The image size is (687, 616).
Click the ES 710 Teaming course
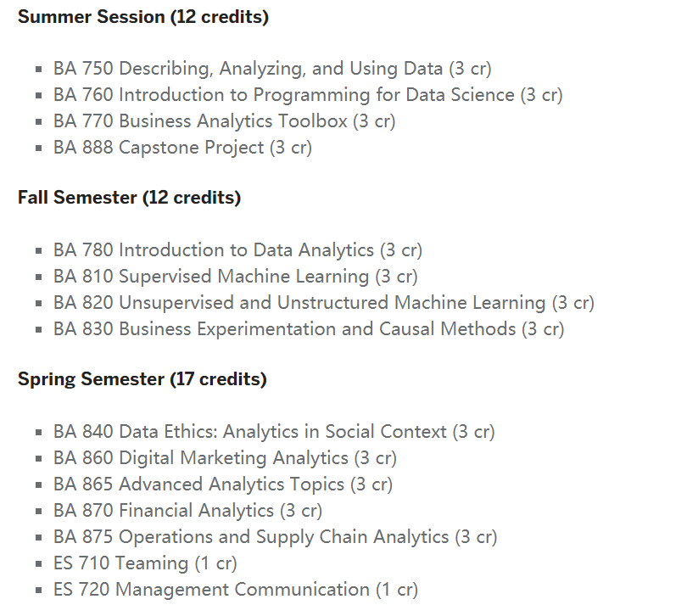(145, 563)
